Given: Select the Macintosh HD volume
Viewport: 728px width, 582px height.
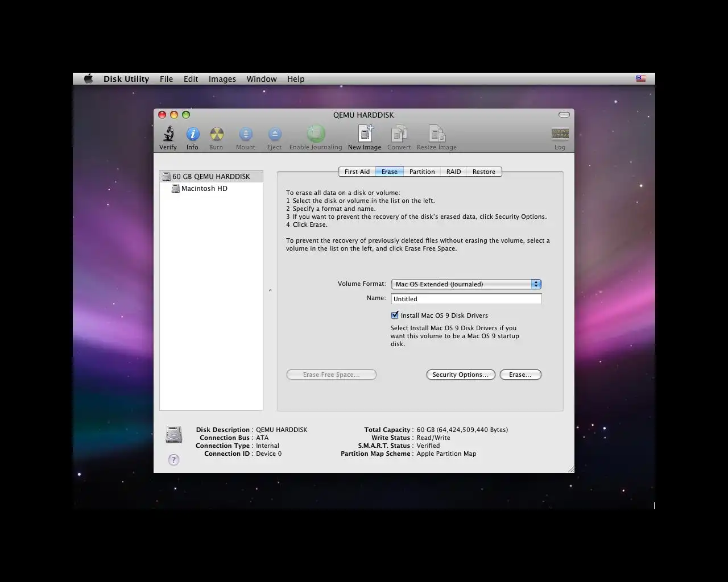Looking at the screenshot, I should coord(204,189).
